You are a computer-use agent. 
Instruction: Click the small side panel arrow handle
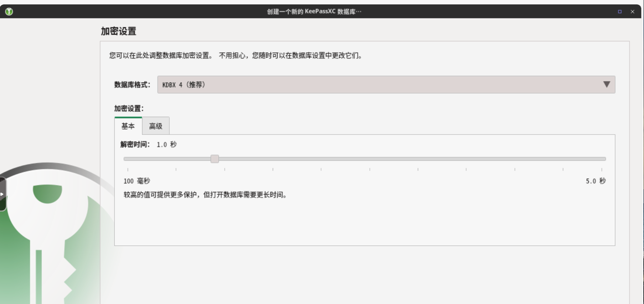(2, 194)
